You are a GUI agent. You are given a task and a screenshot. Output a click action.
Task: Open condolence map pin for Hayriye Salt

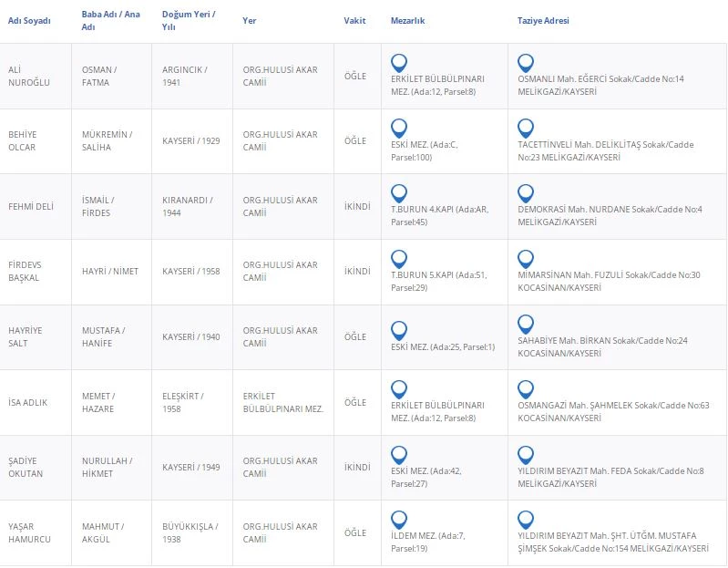click(526, 324)
